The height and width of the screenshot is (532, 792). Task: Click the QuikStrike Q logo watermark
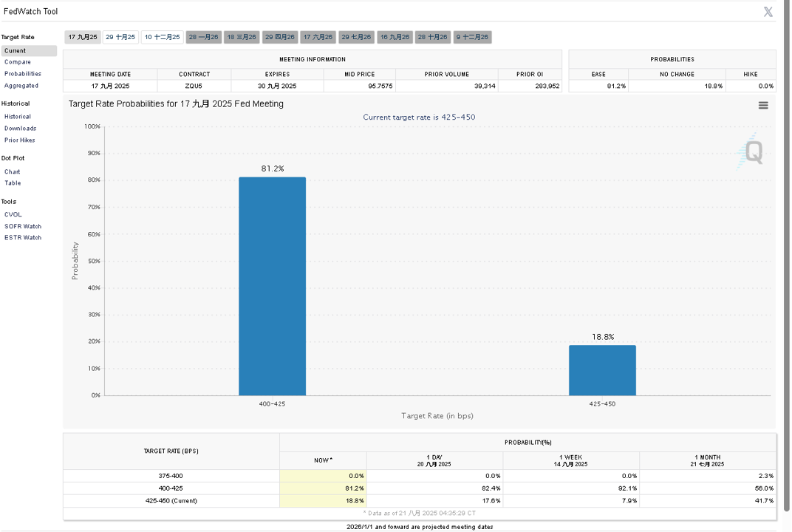click(x=750, y=151)
